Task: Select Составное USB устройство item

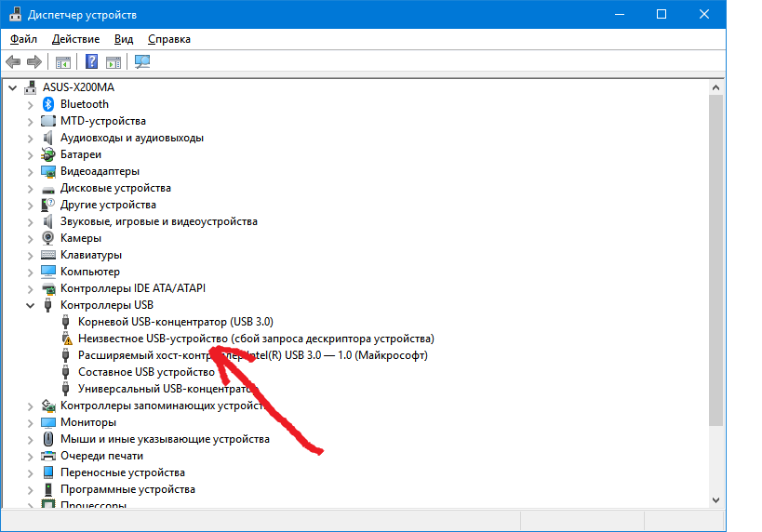Action: [x=146, y=372]
